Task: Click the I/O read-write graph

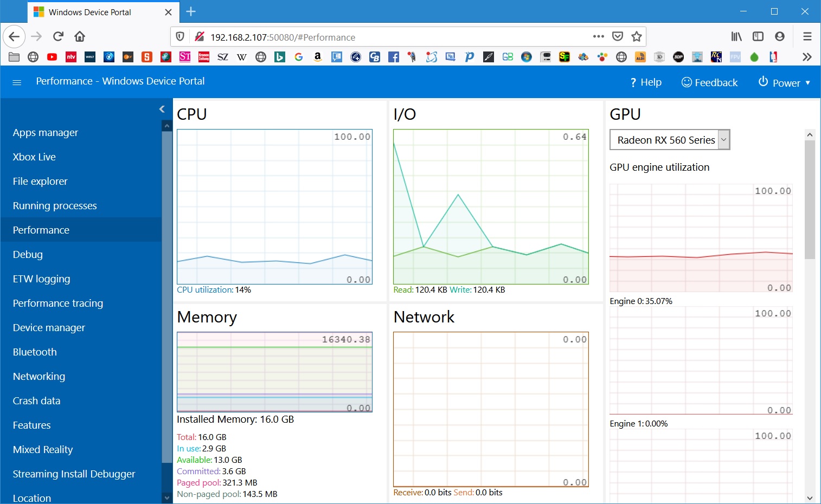Action: 491,206
